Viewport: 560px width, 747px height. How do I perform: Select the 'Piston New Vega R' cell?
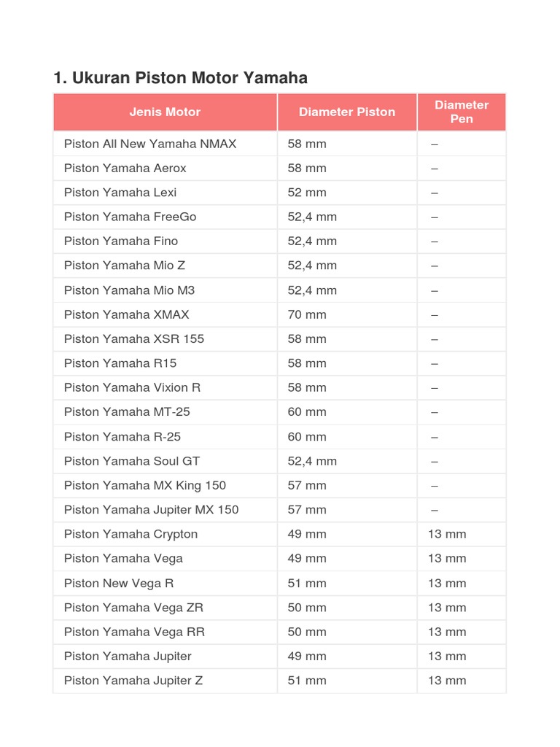tap(119, 583)
